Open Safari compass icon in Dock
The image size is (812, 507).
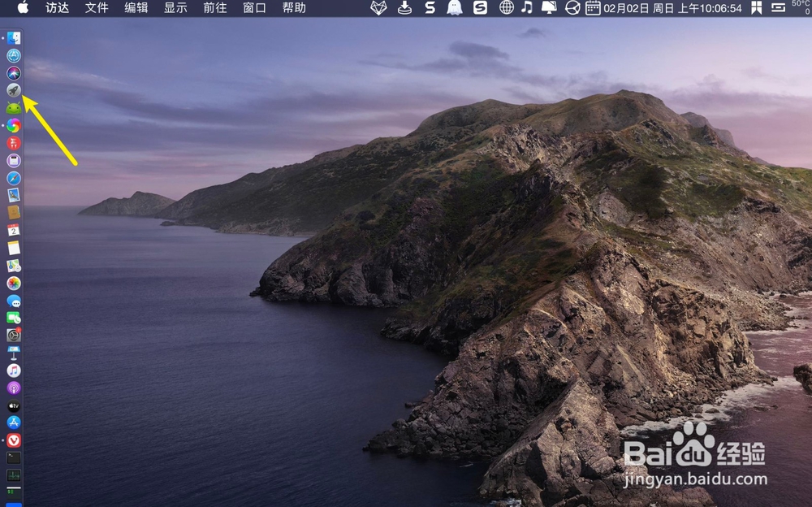pos(14,178)
